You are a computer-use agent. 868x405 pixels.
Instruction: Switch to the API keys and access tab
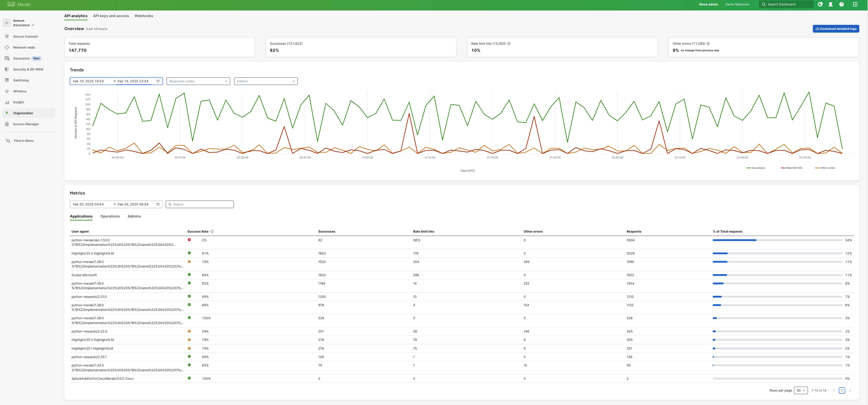tap(111, 16)
